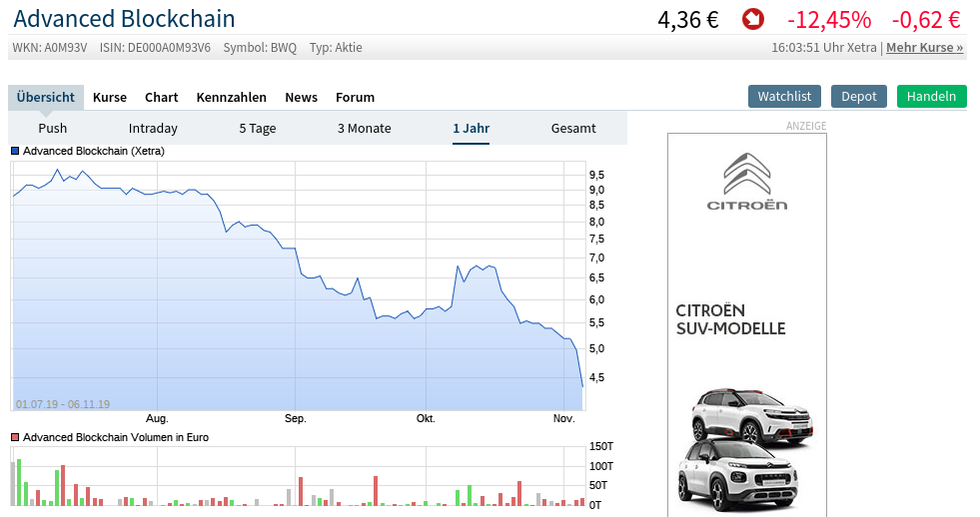
Task: Open the News tab
Action: 302,98
